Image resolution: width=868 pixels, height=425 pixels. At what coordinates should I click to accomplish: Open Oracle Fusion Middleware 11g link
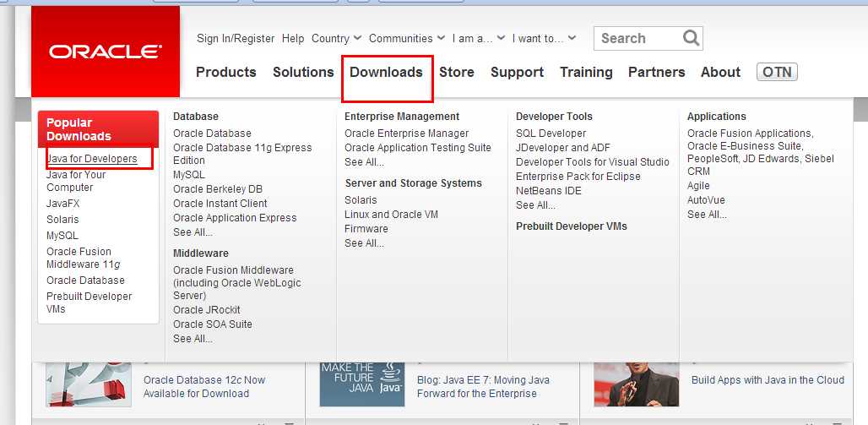pos(84,258)
